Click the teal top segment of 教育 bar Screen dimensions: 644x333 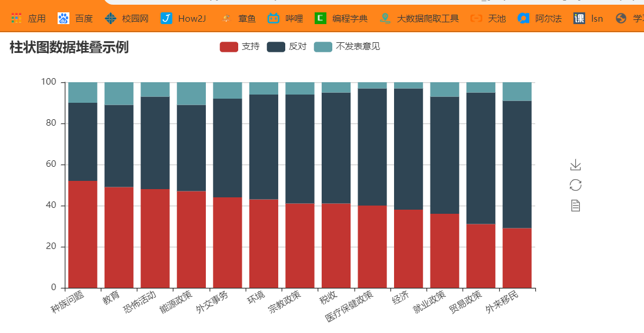119,93
